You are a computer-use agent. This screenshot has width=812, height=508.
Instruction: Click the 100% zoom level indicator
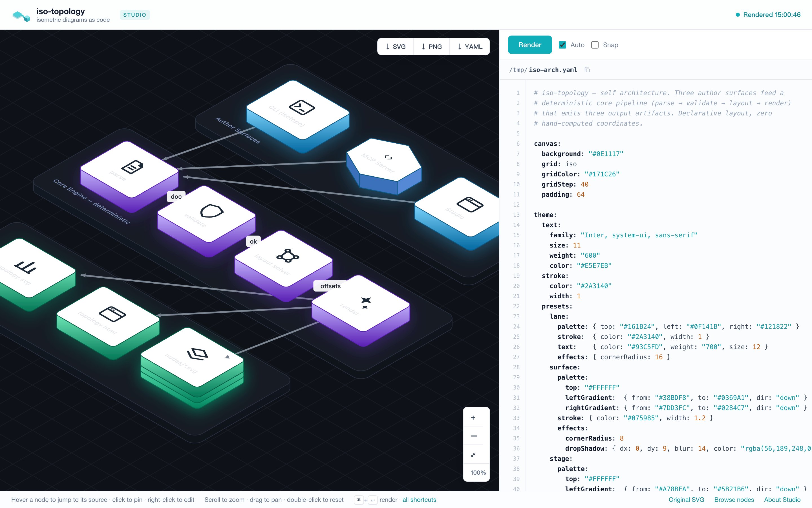tap(478, 472)
